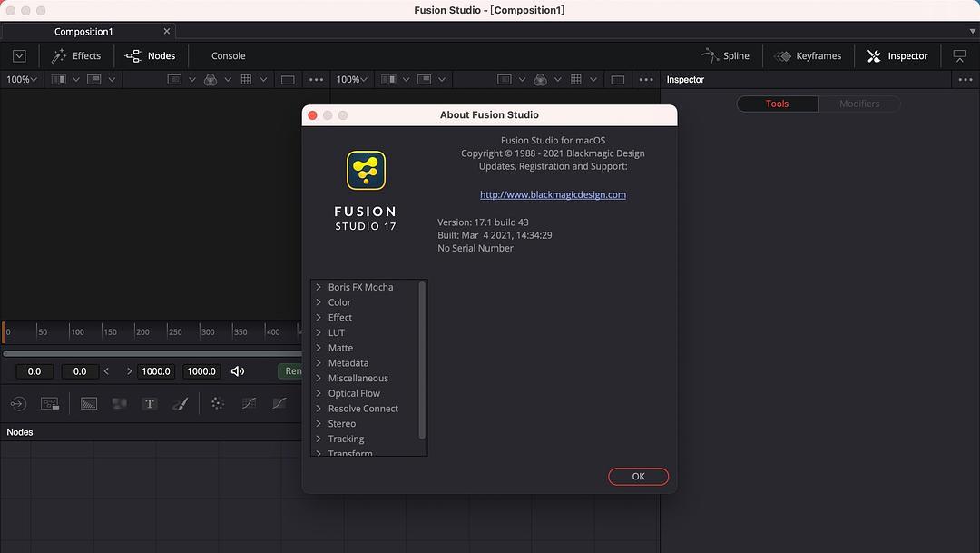Image resolution: width=980 pixels, height=553 pixels.
Task: Select the Text tool in the toolbar
Action: (x=150, y=404)
